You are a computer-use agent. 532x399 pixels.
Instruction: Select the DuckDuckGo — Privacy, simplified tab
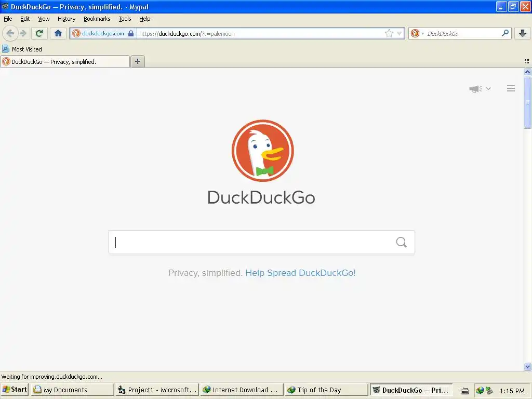click(x=65, y=62)
